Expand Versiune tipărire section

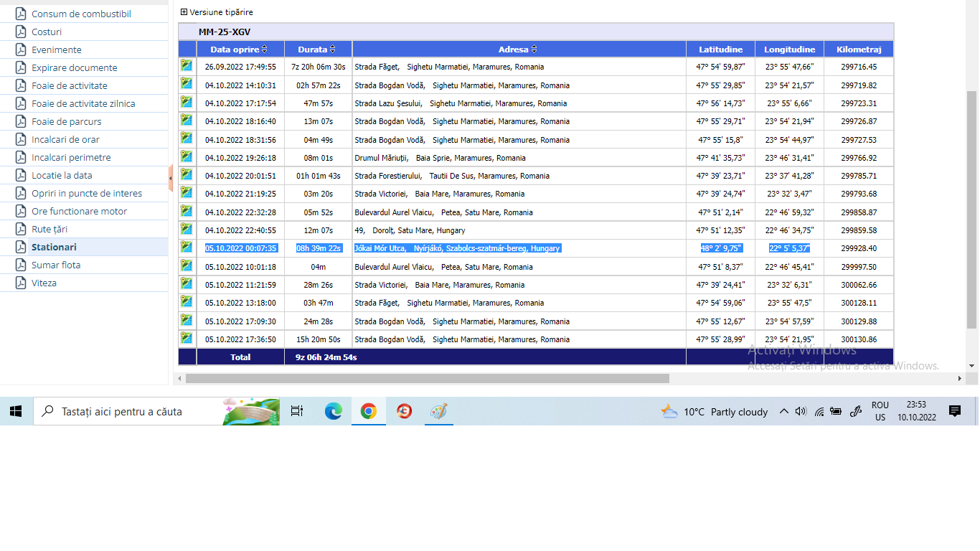(184, 12)
